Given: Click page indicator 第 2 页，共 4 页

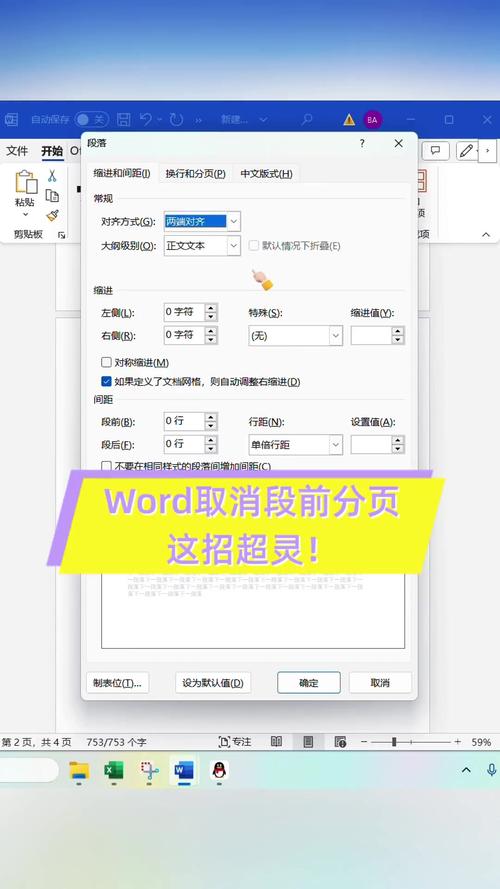Looking at the screenshot, I should [x=36, y=742].
